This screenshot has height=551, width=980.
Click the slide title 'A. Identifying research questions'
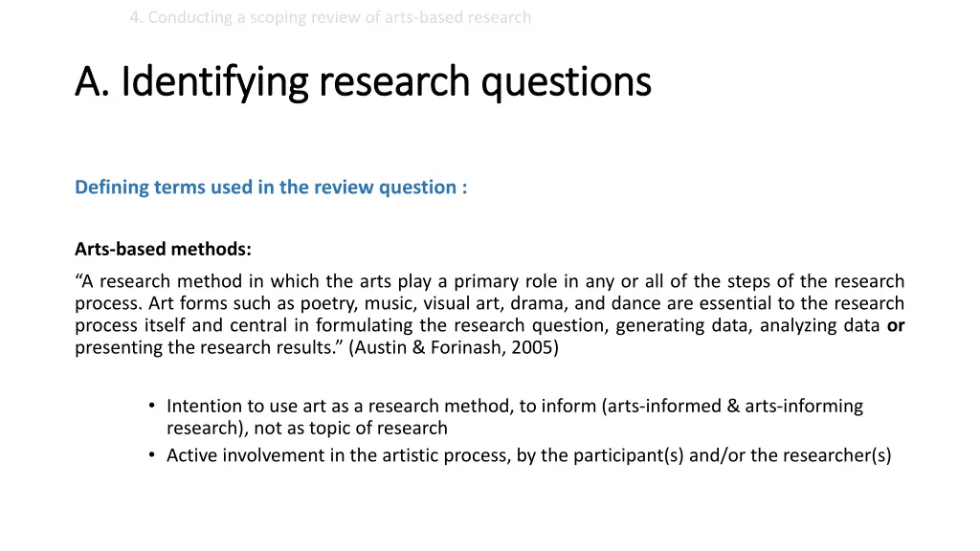(x=363, y=82)
